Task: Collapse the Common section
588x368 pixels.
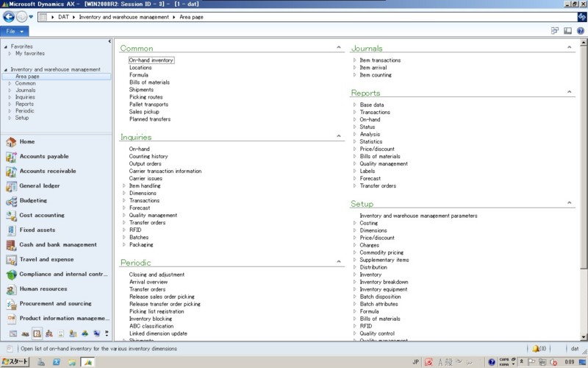Action: pos(339,47)
